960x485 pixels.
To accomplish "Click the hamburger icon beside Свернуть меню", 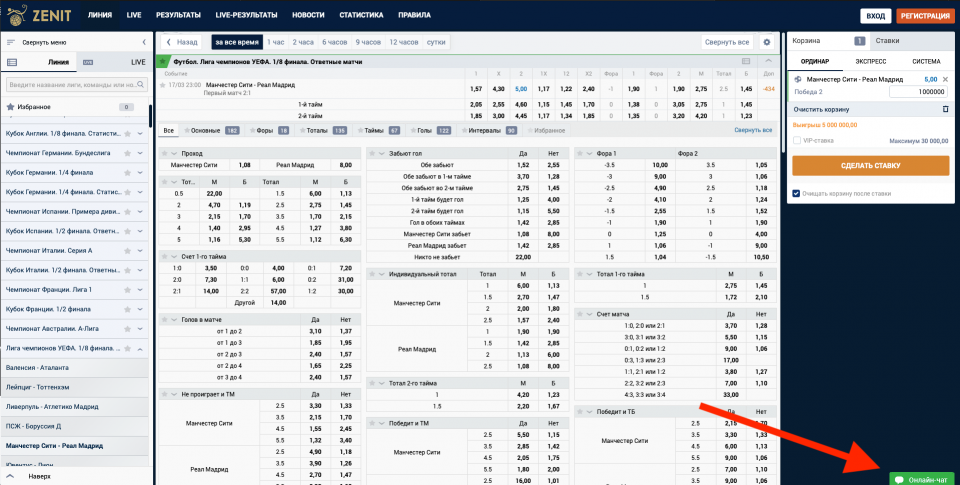I will 10,42.
